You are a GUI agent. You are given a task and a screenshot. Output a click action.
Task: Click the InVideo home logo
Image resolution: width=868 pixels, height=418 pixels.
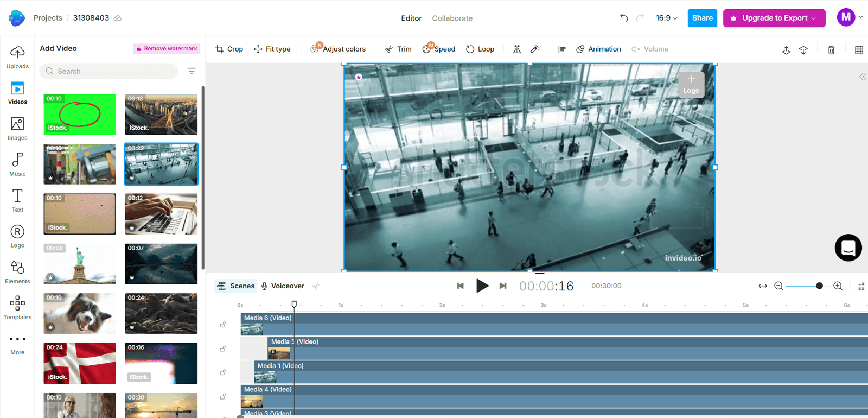[x=16, y=18]
